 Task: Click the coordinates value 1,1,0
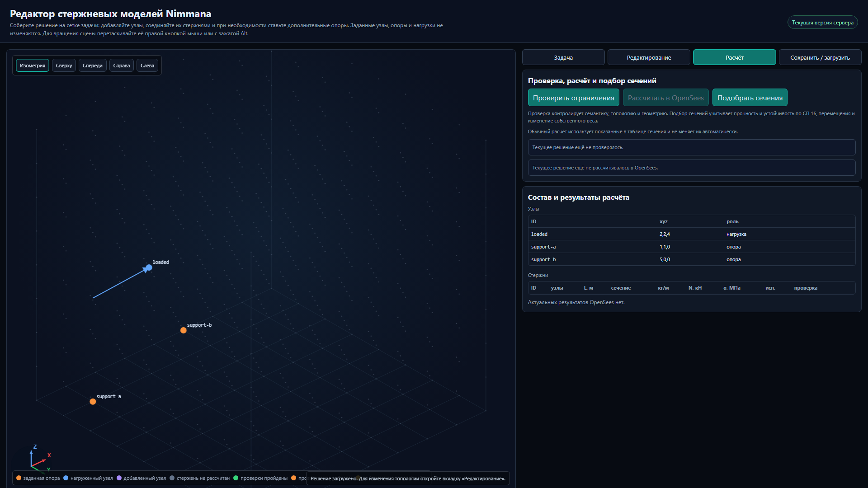click(x=665, y=247)
